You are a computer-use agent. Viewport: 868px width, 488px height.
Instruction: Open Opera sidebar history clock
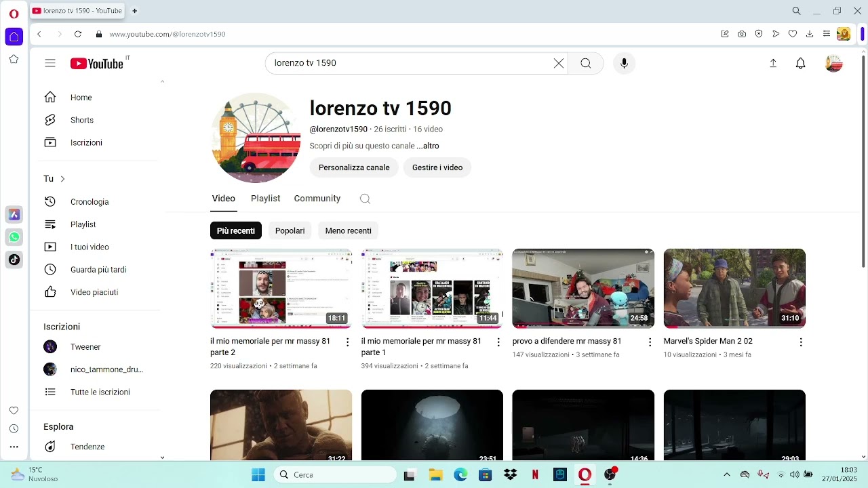point(14,428)
